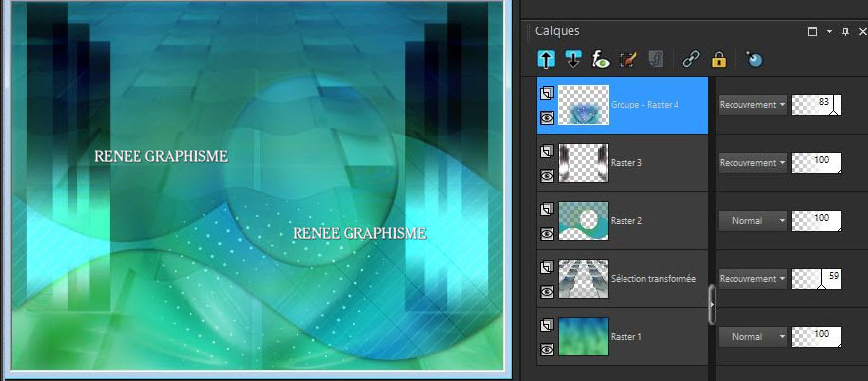Select the Raster 2 layer thumbnail
Screen dimensions: 868x381
[583, 220]
